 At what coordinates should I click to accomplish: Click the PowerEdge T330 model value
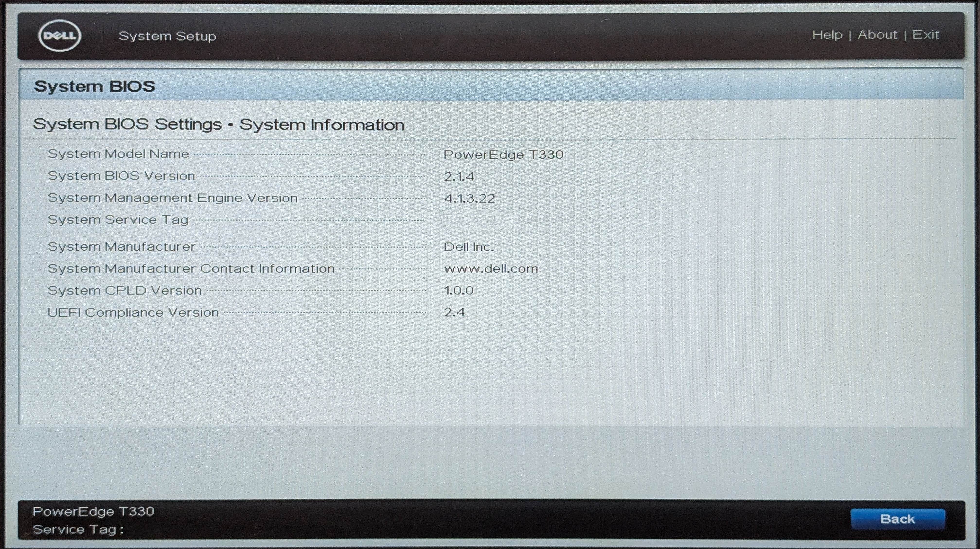click(503, 155)
